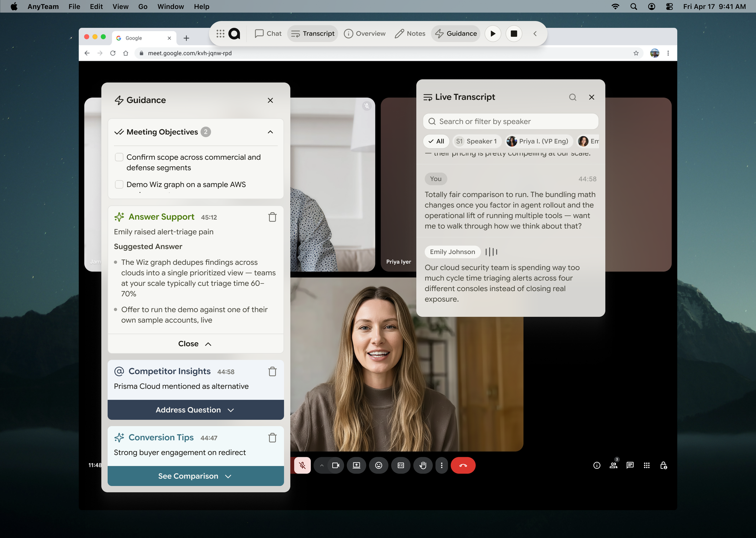Delete the Competitor Insights card
This screenshot has width=756, height=538.
272,371
